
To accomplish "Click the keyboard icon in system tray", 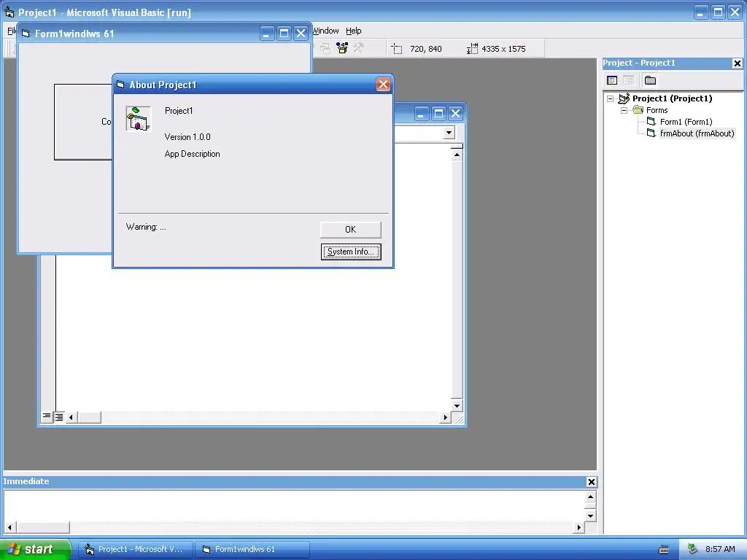I will coord(664,550).
